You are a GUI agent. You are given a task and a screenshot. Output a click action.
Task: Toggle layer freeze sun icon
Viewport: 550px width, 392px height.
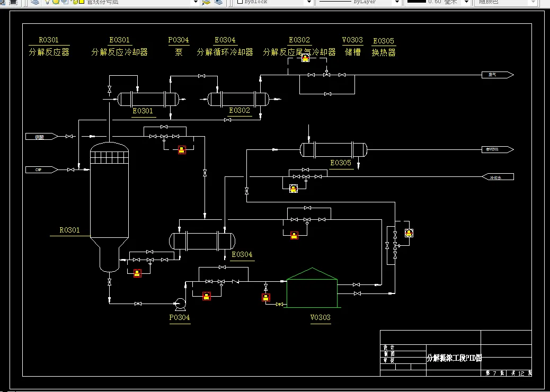56,2
